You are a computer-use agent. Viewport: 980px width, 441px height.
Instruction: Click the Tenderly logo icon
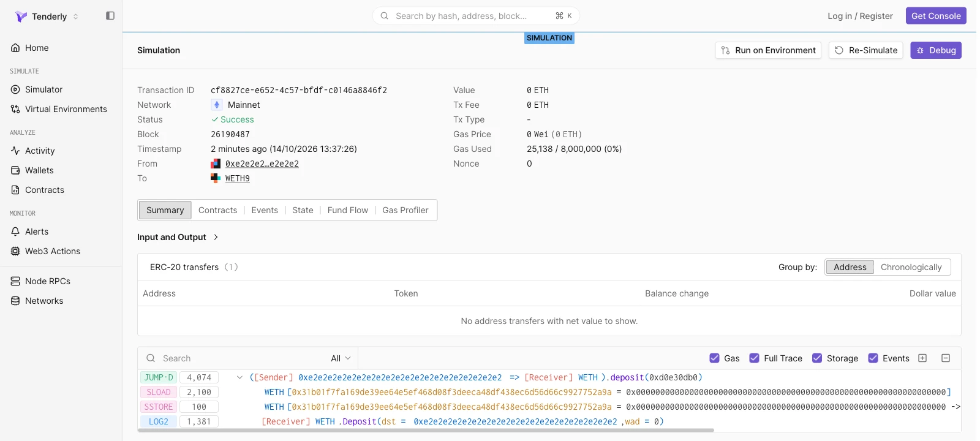tap(21, 17)
